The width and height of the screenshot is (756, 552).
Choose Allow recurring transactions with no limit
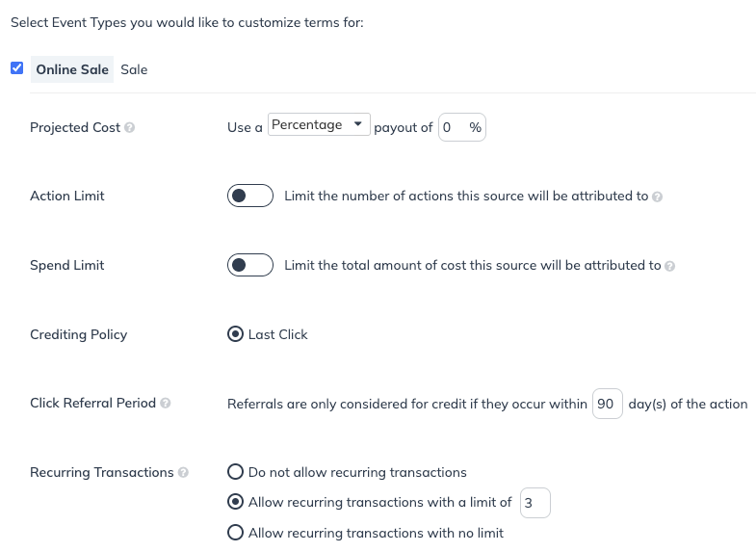234,532
